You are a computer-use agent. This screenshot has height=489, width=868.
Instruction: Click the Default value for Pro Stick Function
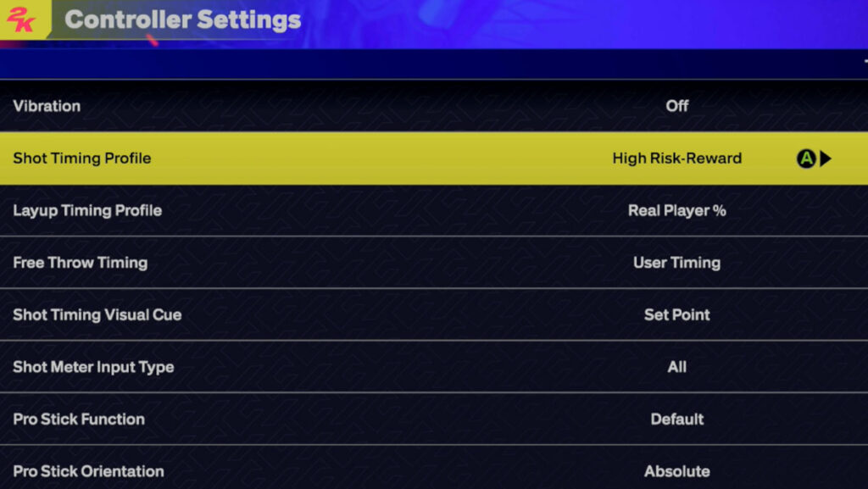[676, 419]
